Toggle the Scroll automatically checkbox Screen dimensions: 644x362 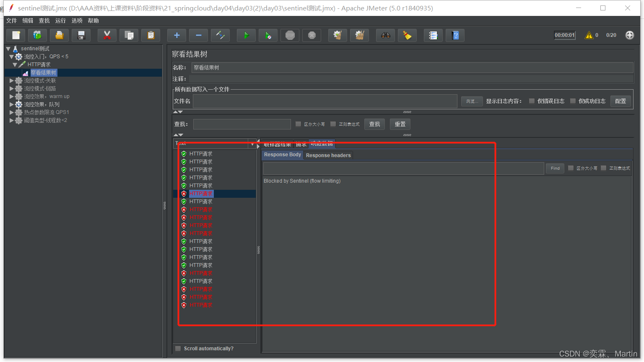click(x=178, y=349)
